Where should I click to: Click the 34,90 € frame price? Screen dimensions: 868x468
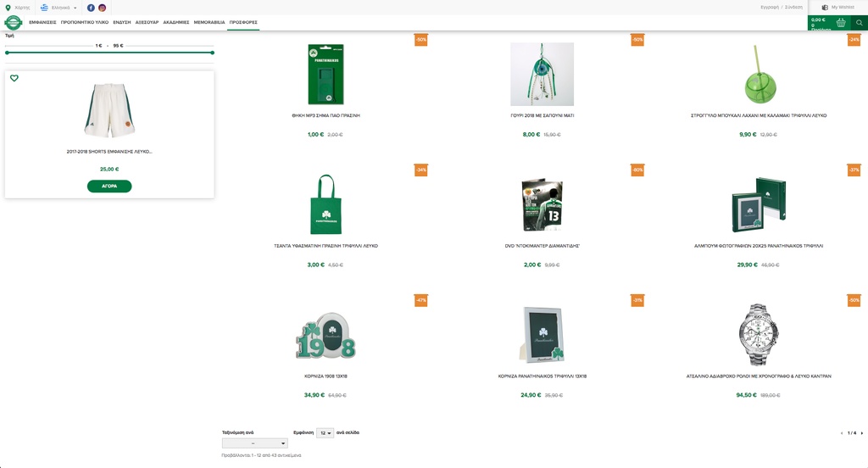[314, 395]
